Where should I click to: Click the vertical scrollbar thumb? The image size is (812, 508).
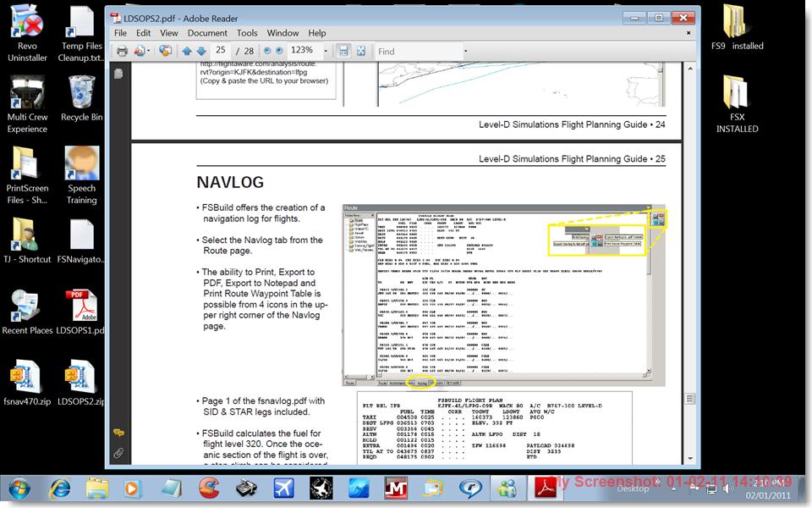[x=690, y=399]
